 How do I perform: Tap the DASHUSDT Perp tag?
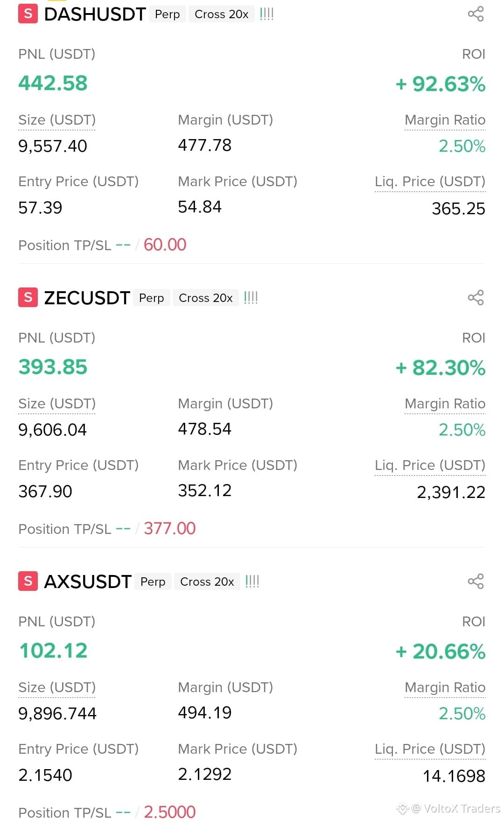point(168,14)
